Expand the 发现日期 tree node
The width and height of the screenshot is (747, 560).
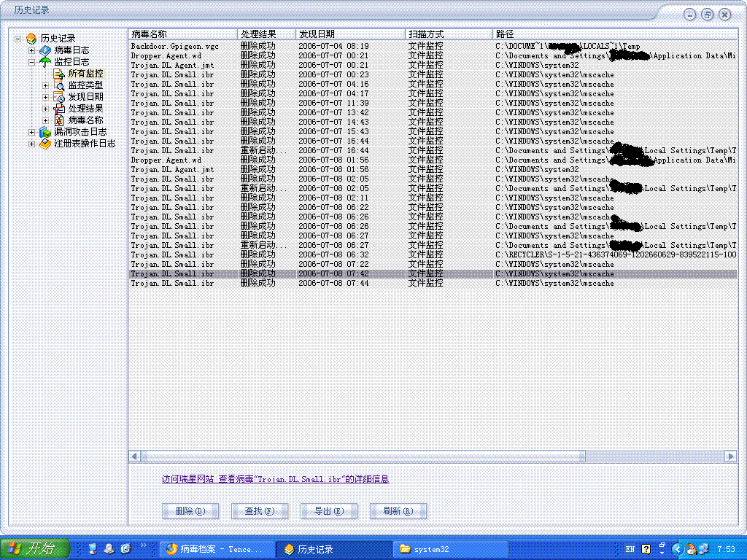45,97
